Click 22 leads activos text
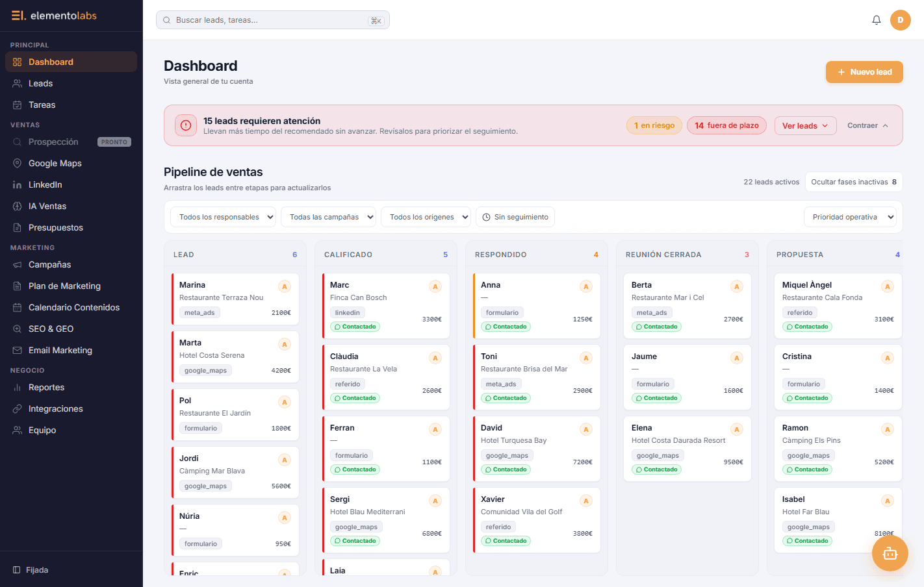This screenshot has width=924, height=587. click(771, 182)
